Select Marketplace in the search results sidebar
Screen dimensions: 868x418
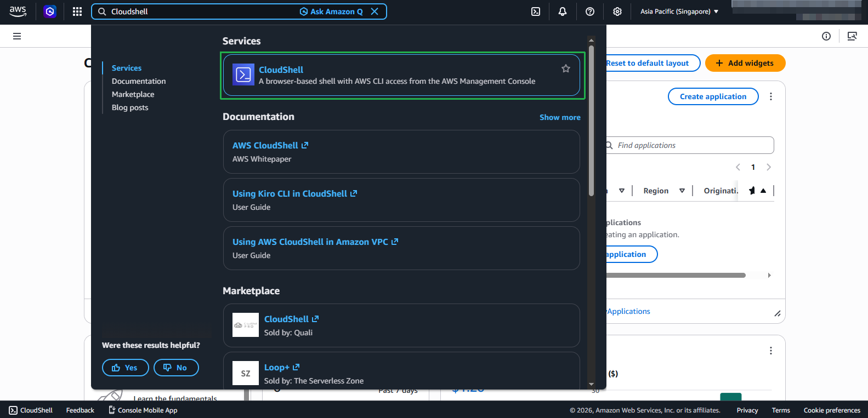(x=133, y=94)
